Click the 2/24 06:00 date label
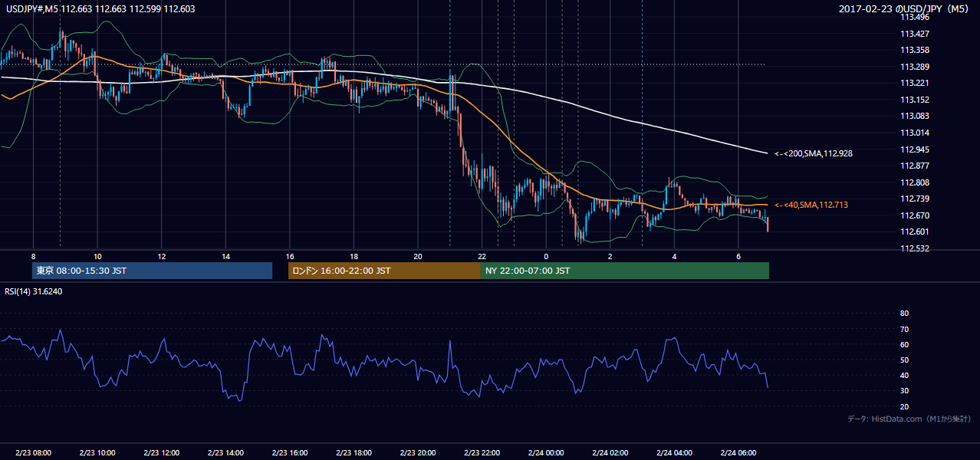 click(738, 453)
